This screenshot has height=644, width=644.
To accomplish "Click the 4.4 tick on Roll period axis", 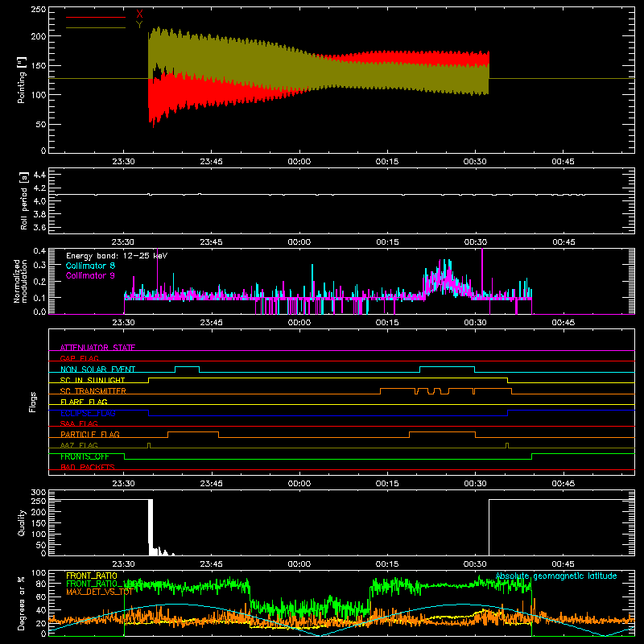I will tap(39, 175).
